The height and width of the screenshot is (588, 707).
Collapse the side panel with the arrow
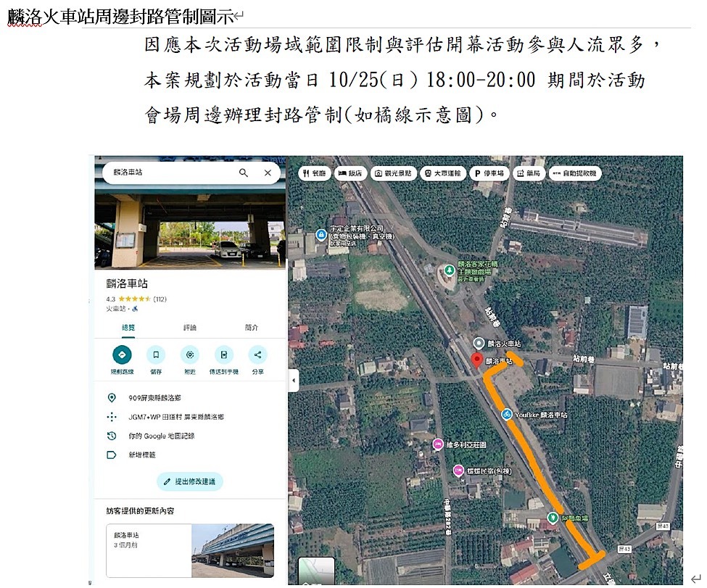pos(294,380)
